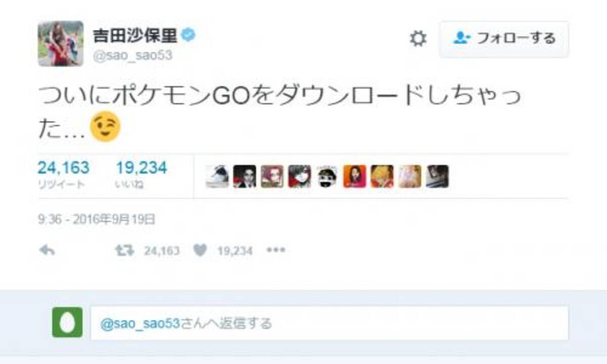The height and width of the screenshot is (364, 607).
Task: View the 19,234 いいね count list
Action: point(142,175)
